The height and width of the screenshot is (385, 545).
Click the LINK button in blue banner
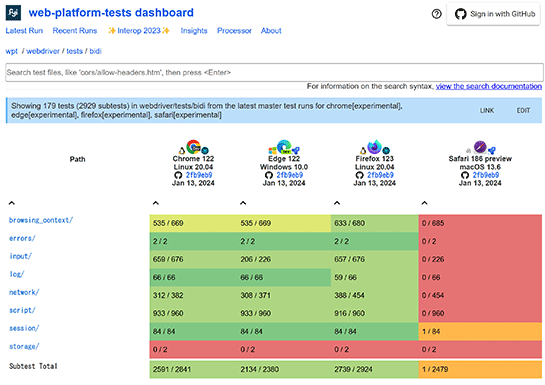tap(487, 110)
